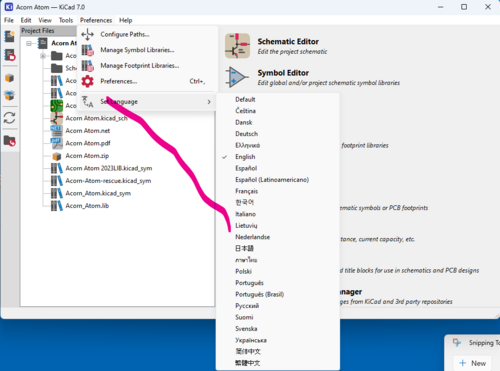Click Symbol Editor title link
The image size is (500, 371).
(283, 73)
